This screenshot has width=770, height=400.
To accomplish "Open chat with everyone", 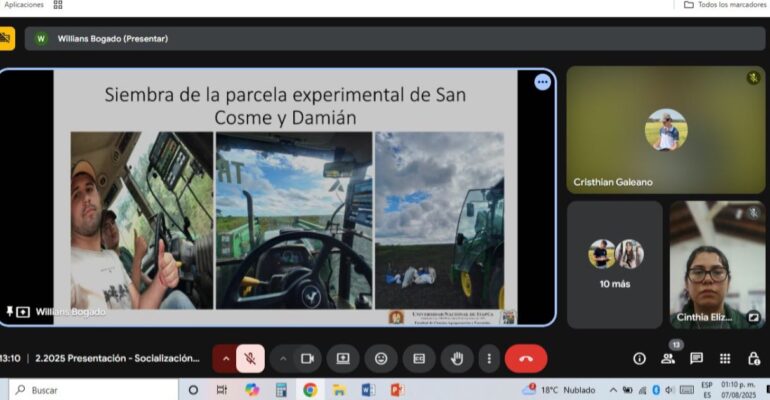I will point(696,359).
